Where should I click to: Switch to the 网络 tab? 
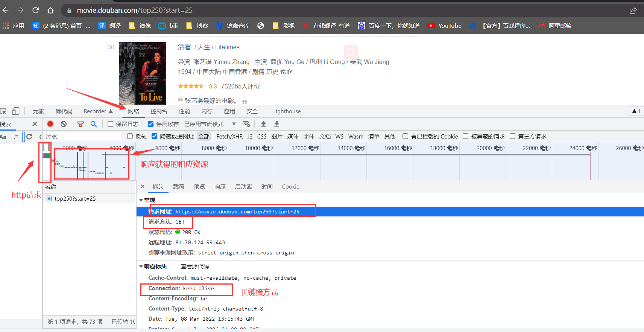pyautogui.click(x=134, y=111)
